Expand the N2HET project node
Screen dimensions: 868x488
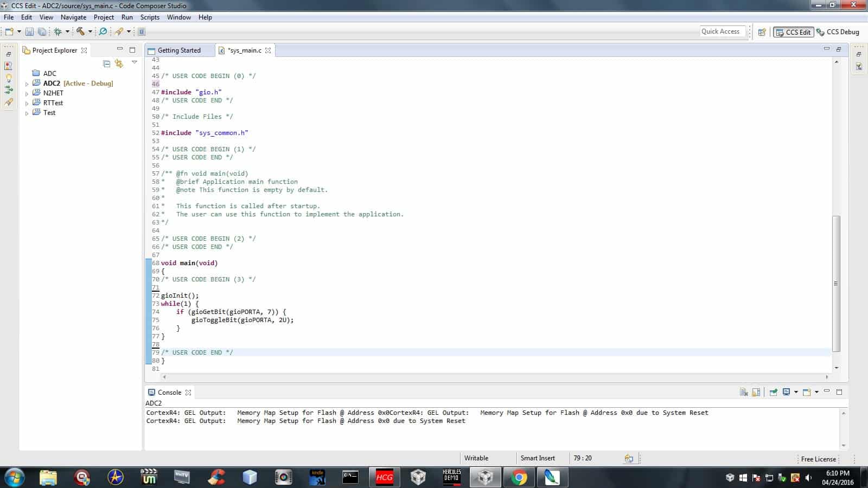[27, 93]
